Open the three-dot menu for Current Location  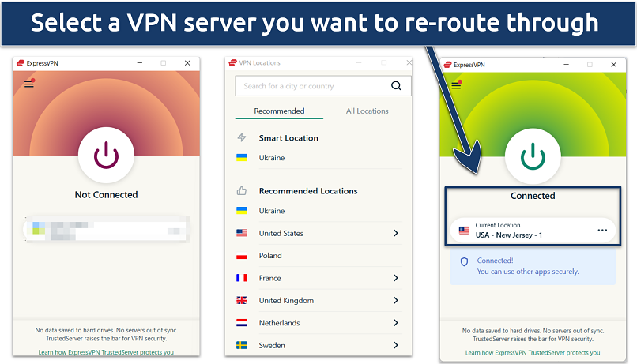[x=602, y=230]
